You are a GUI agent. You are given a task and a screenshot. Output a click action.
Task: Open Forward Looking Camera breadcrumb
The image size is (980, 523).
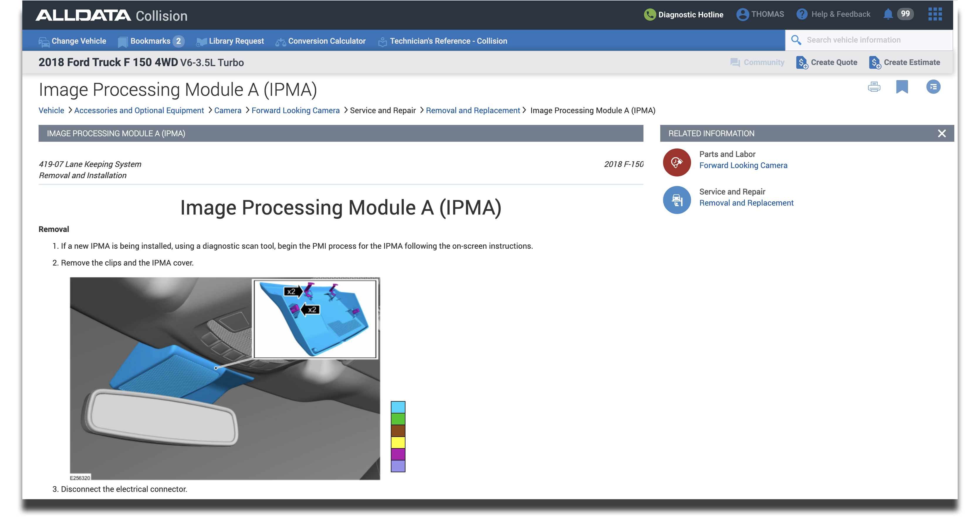(295, 110)
